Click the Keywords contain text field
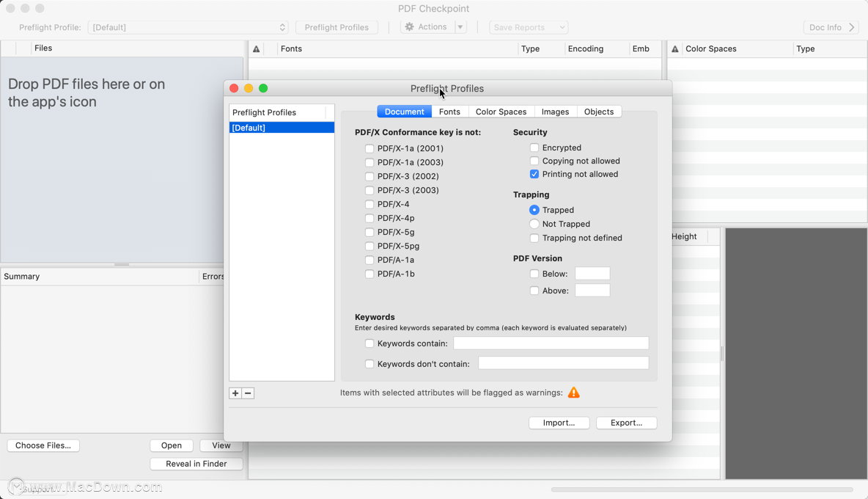868x499 pixels. tap(551, 343)
